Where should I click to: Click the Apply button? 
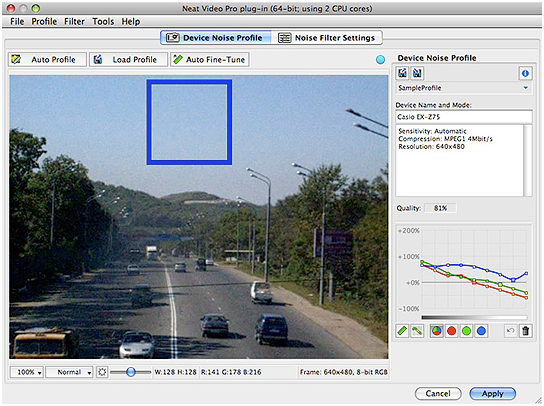pos(492,394)
